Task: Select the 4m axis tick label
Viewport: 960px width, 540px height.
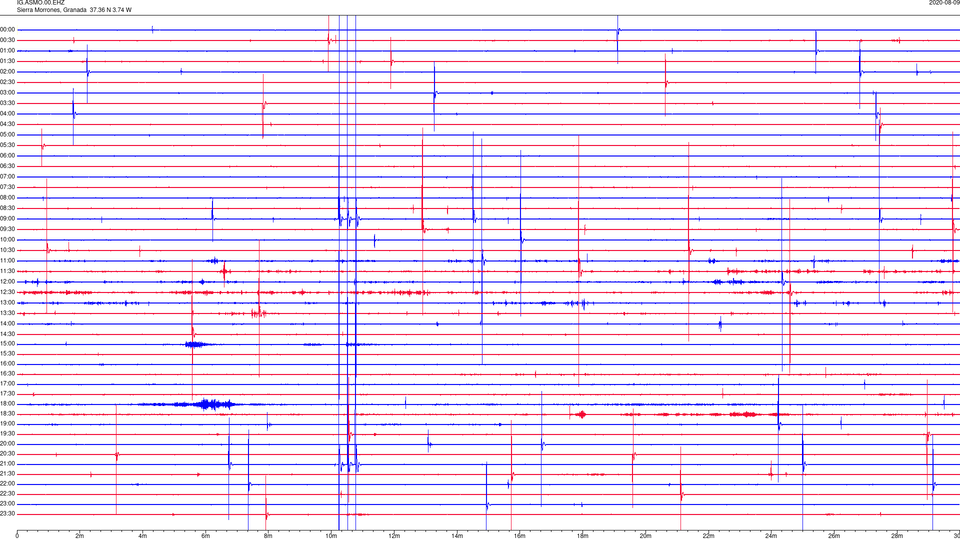Action: (x=143, y=536)
